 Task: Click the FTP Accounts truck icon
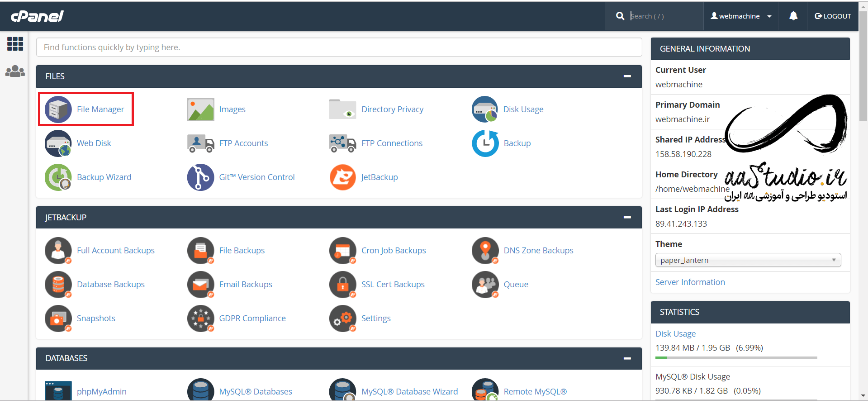(200, 143)
